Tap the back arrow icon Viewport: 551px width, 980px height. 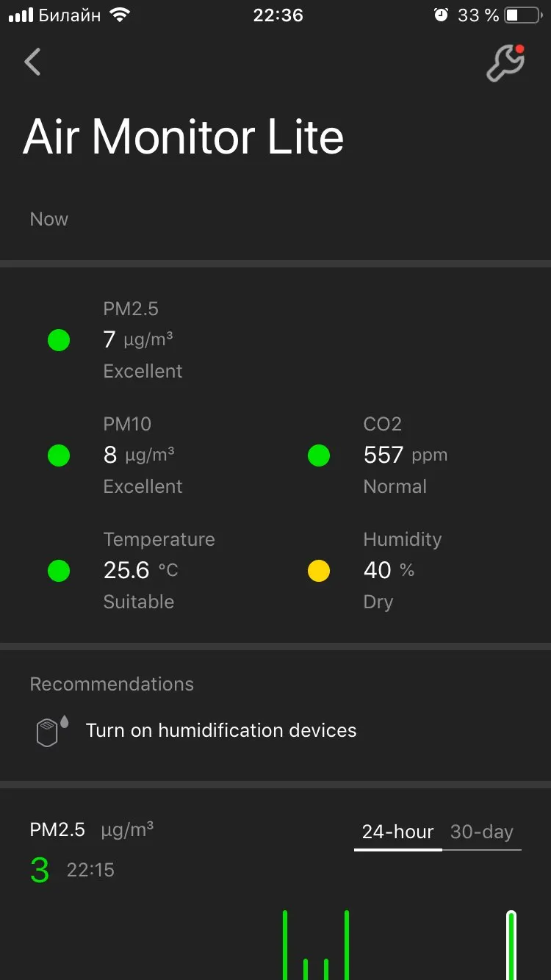coord(32,62)
